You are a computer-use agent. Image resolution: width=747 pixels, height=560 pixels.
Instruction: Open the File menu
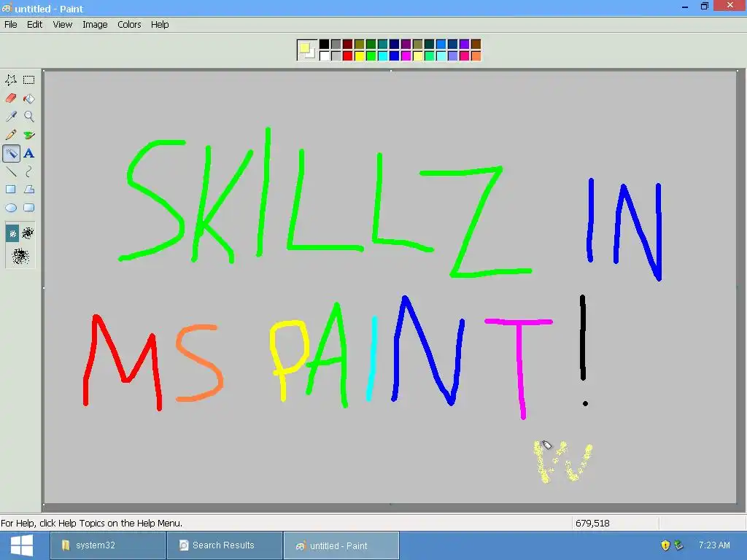tap(10, 24)
